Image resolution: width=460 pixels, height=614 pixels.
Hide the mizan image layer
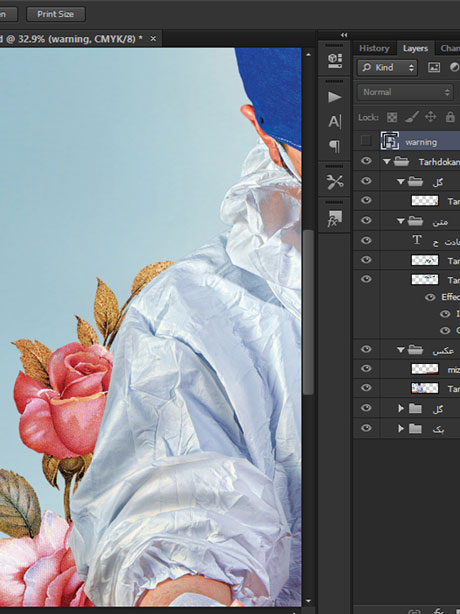(366, 368)
